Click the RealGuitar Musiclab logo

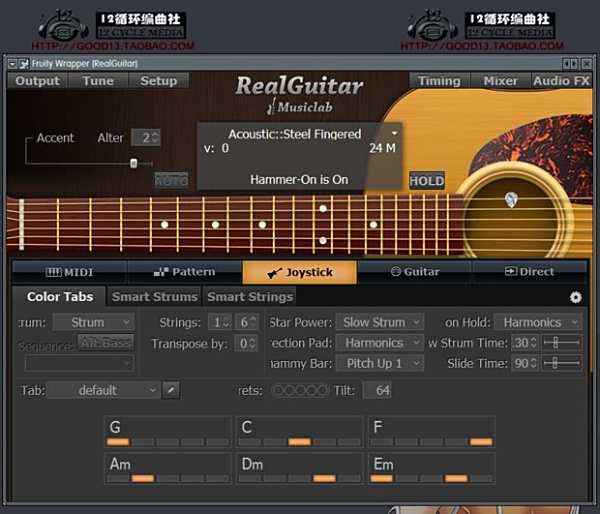(299, 95)
